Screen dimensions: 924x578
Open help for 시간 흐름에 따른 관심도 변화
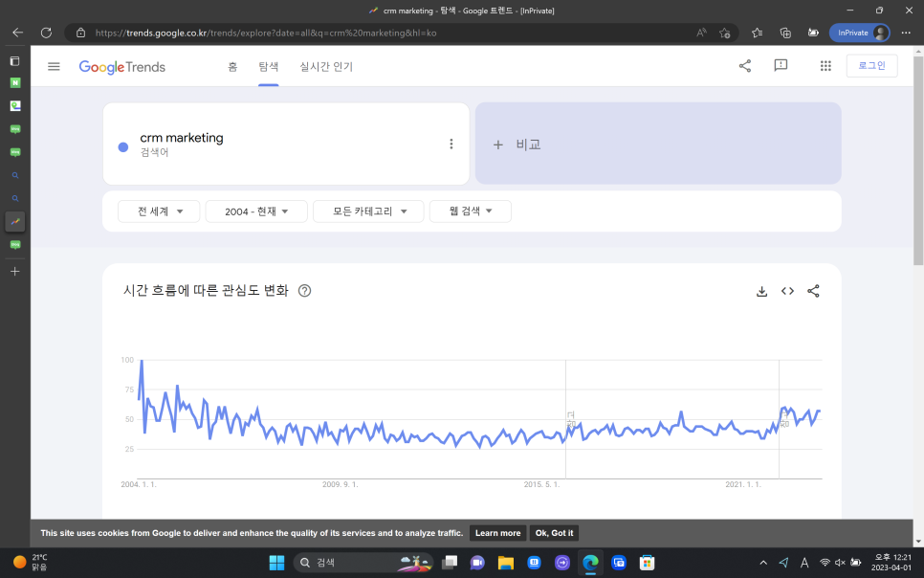(305, 291)
